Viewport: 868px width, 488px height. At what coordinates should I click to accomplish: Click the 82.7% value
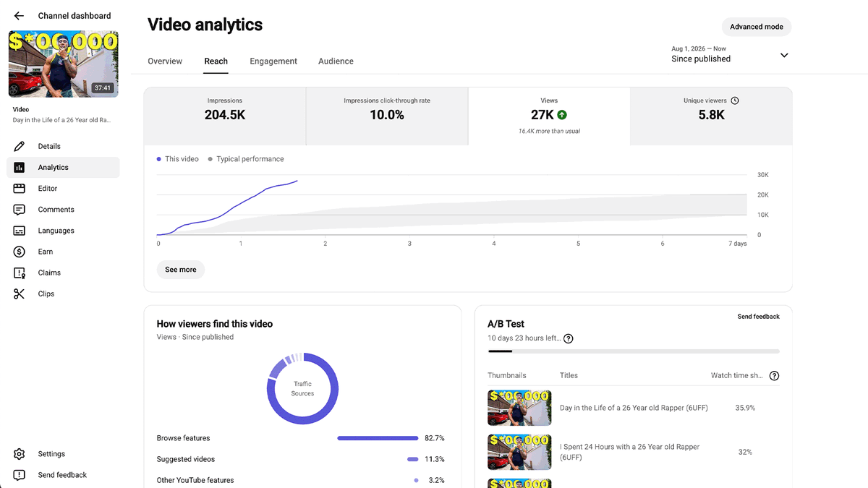pyautogui.click(x=435, y=438)
